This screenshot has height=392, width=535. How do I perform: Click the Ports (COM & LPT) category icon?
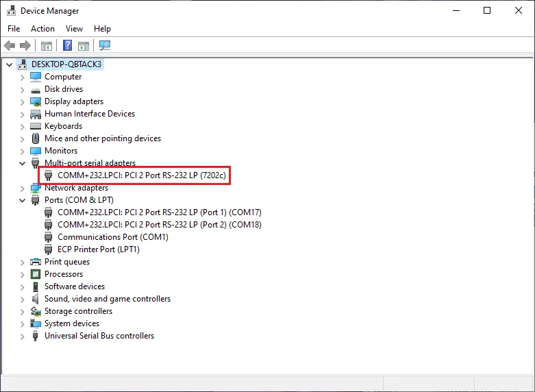point(36,200)
